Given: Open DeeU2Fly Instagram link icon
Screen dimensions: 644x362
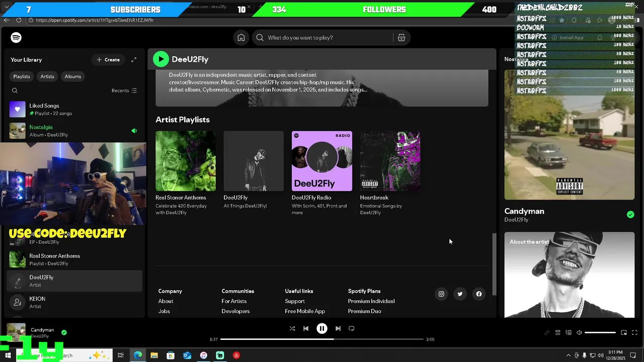Looking at the screenshot, I should (x=441, y=294).
